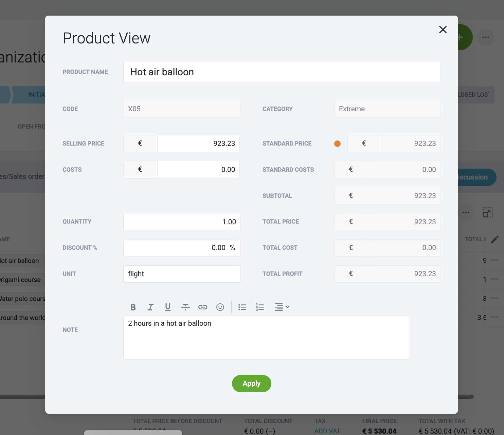This screenshot has width=504, height=435.
Task: Open the ADD VAT link
Action: (x=327, y=431)
